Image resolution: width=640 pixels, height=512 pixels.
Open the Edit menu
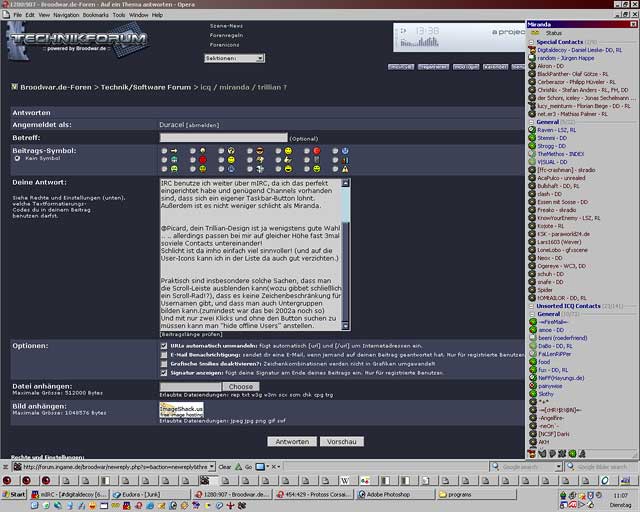coord(30,15)
